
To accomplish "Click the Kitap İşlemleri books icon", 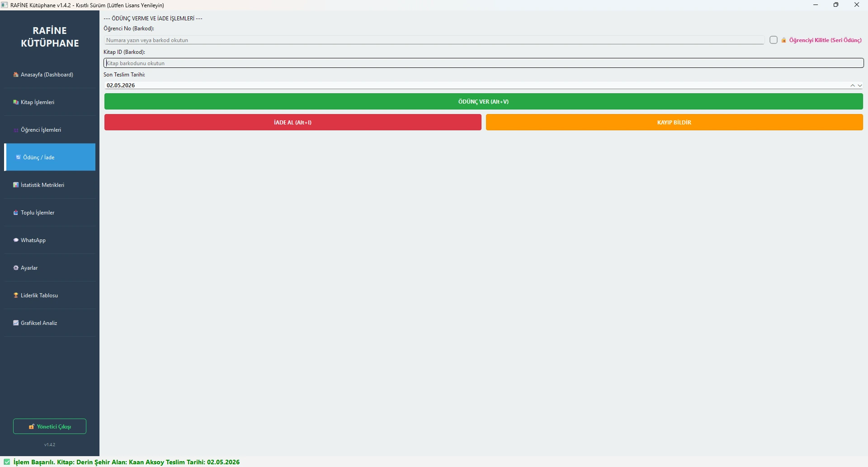I will [16, 102].
